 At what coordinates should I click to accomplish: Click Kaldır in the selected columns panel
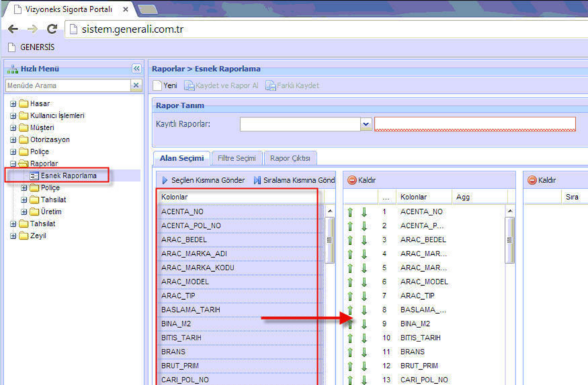(x=362, y=180)
